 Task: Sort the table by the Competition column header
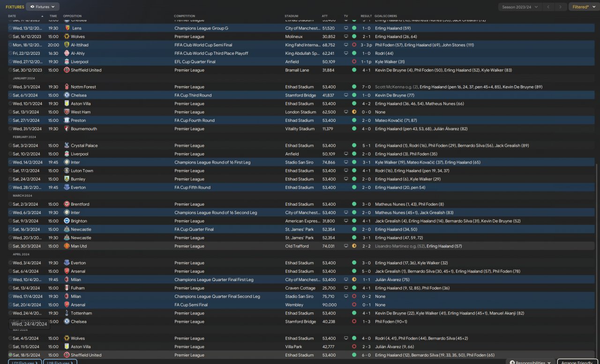[x=184, y=16]
